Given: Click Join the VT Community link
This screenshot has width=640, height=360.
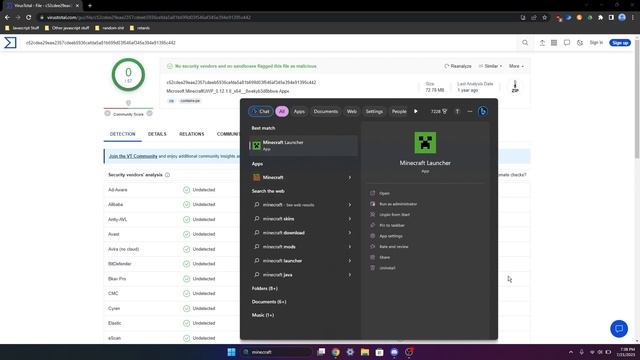Looking at the screenshot, I should [133, 156].
